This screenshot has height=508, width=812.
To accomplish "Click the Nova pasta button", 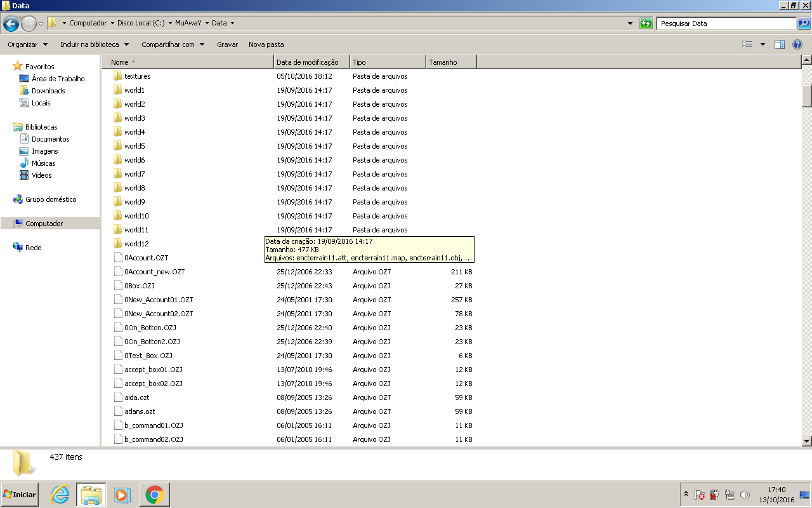I will coord(266,44).
